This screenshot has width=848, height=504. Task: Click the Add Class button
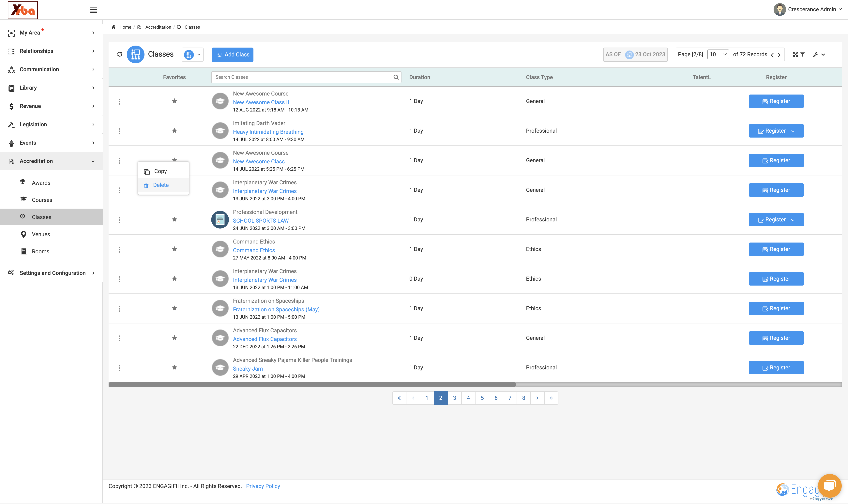pos(232,55)
